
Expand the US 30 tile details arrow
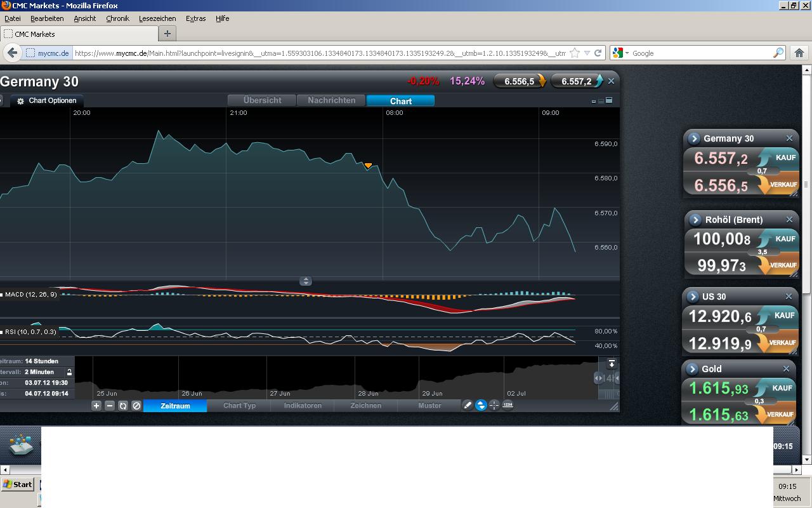pos(693,297)
